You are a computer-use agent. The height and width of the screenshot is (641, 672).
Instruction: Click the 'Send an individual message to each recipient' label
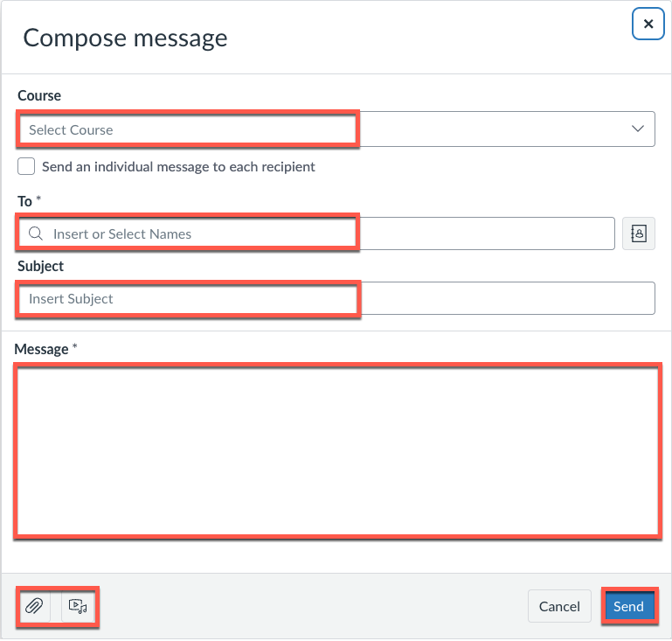click(x=178, y=166)
